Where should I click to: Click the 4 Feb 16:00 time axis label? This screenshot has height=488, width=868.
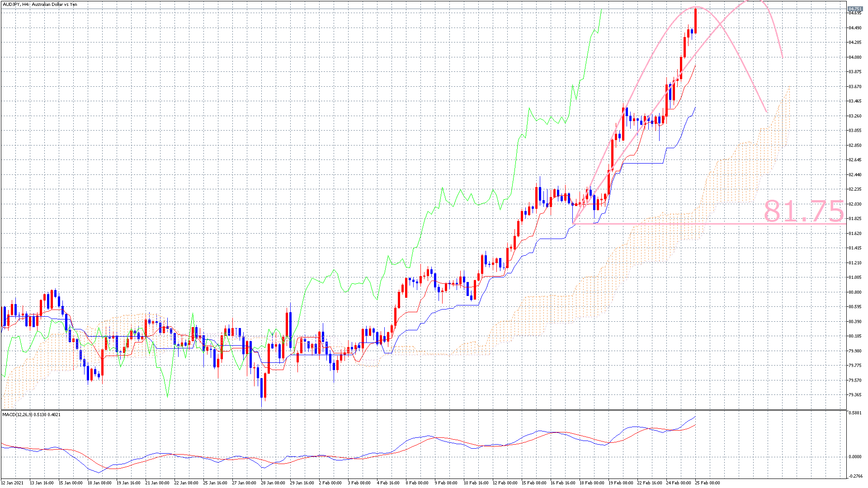click(388, 483)
